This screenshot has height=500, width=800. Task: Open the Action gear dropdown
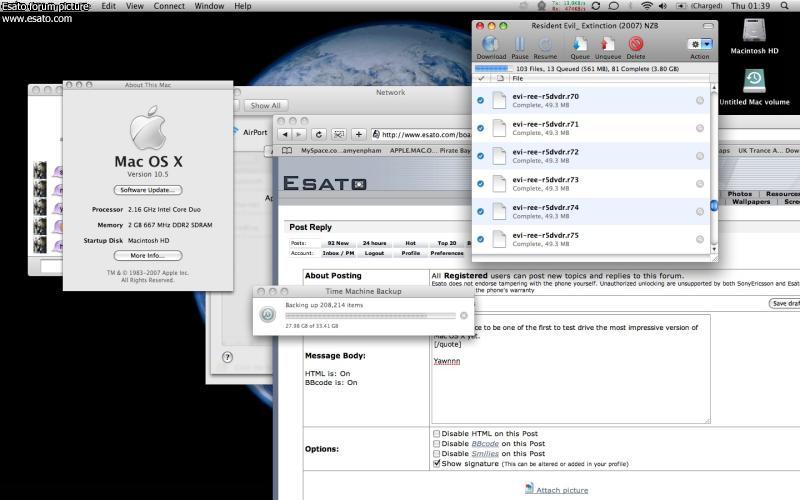[x=699, y=44]
